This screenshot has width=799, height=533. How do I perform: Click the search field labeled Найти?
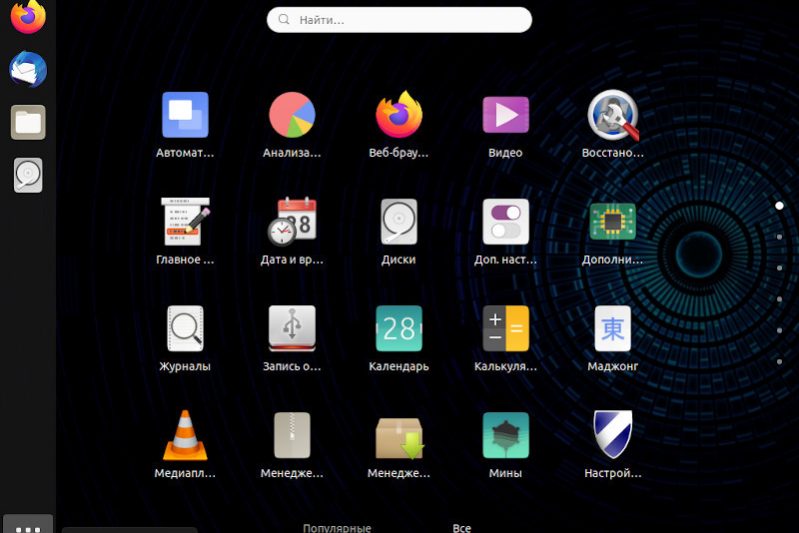pyautogui.click(x=399, y=20)
